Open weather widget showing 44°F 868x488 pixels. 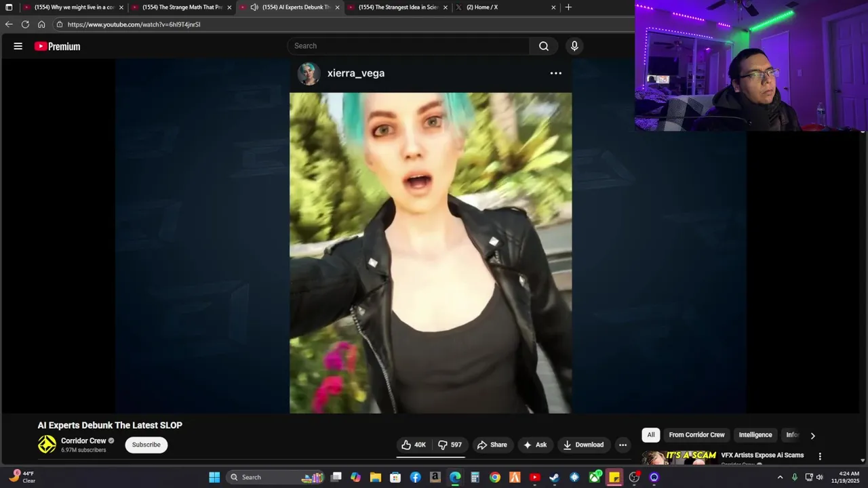coord(22,477)
